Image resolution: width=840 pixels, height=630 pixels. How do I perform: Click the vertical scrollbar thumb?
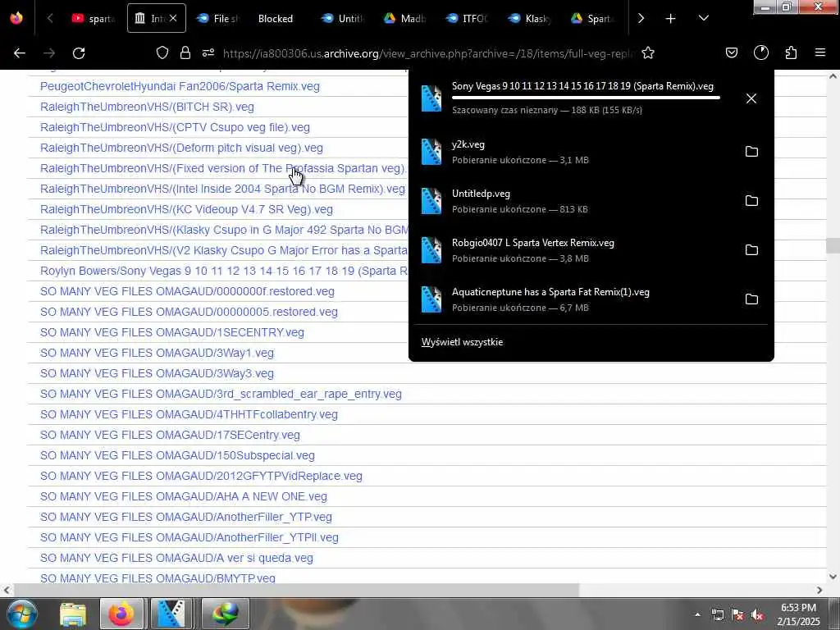pos(833,246)
